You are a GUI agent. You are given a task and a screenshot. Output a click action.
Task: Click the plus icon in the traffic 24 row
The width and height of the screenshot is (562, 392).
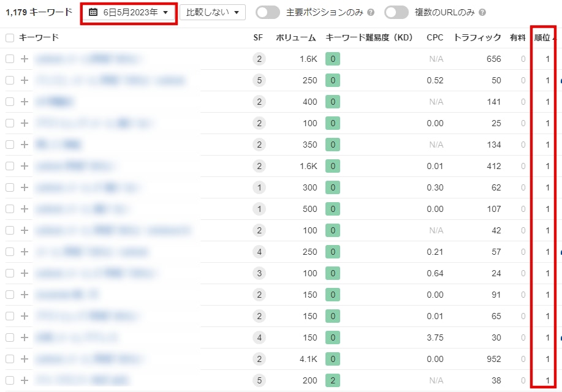25,273
